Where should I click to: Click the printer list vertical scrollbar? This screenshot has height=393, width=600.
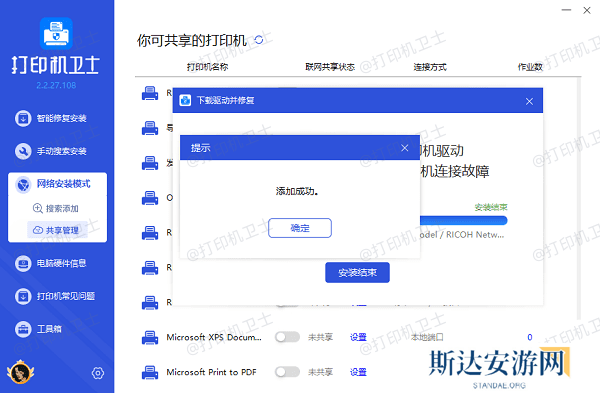tap(579, 198)
